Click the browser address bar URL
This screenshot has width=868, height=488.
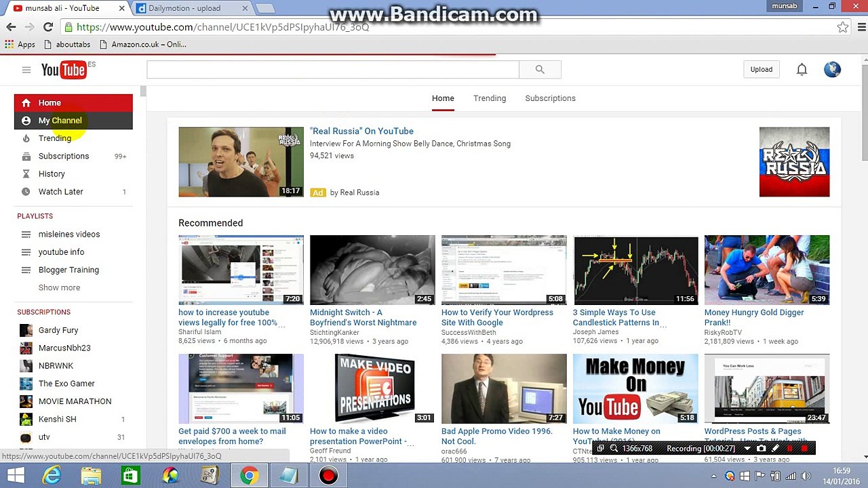click(222, 27)
